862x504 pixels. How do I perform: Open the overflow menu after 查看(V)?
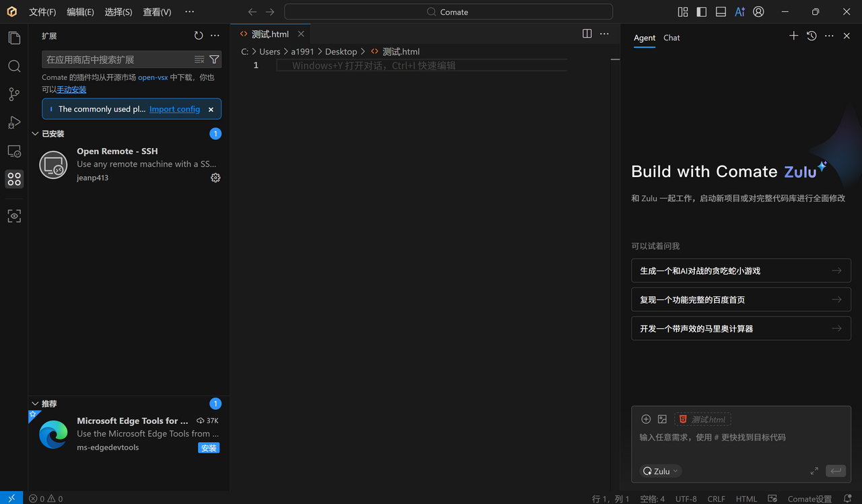[x=189, y=12]
